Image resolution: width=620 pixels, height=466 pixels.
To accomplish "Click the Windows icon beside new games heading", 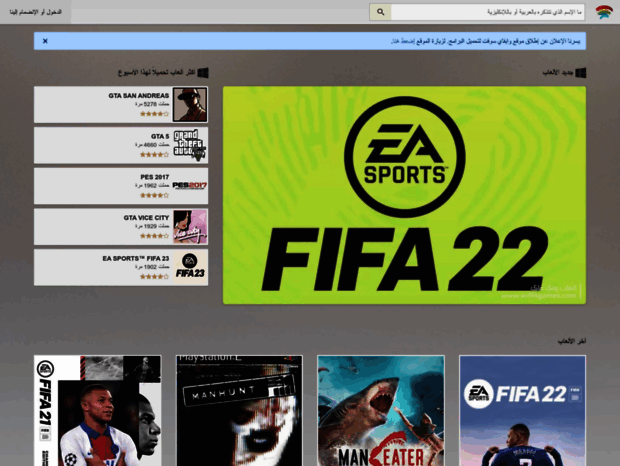I will point(580,73).
